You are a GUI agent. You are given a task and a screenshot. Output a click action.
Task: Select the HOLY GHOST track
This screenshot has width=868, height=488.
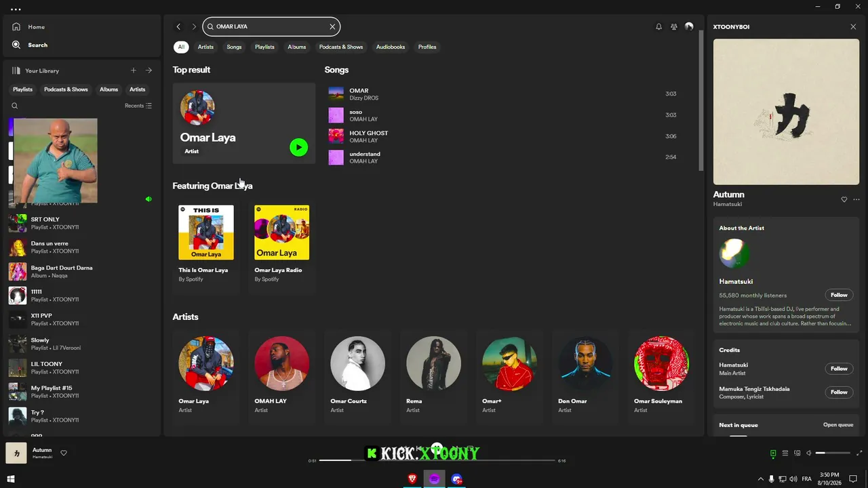click(x=502, y=136)
